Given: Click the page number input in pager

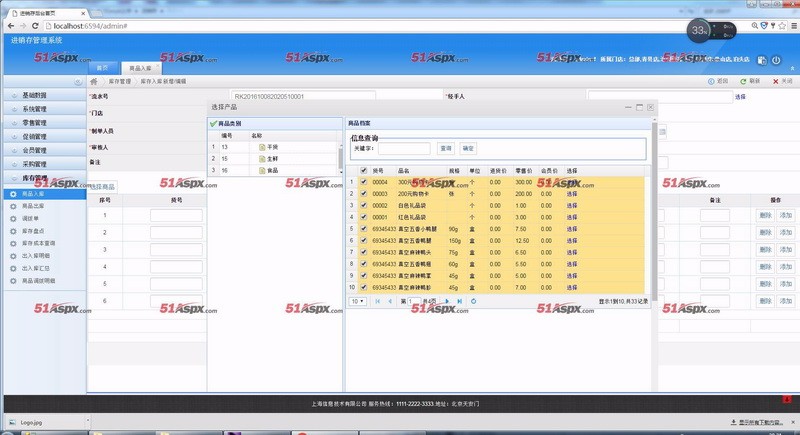Looking at the screenshot, I should [414, 301].
